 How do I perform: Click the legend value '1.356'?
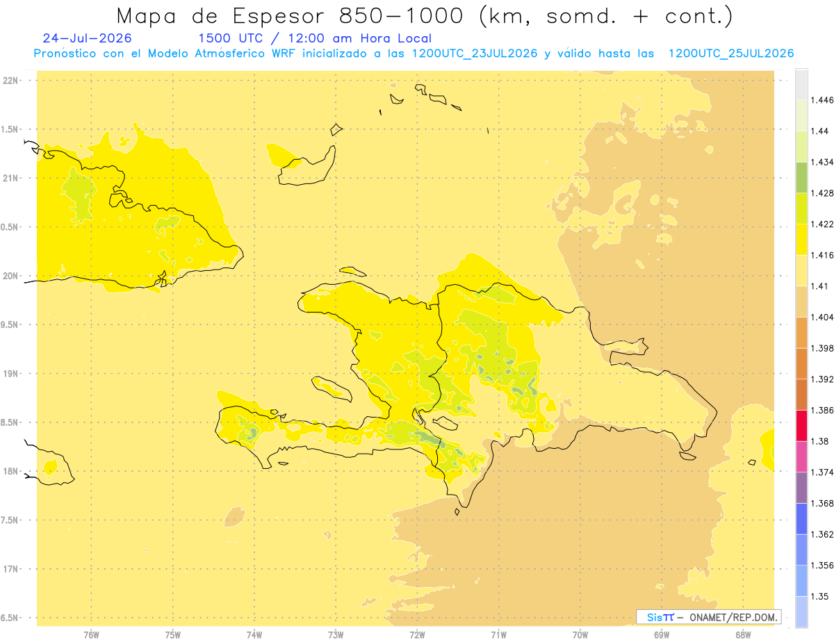[x=822, y=565]
